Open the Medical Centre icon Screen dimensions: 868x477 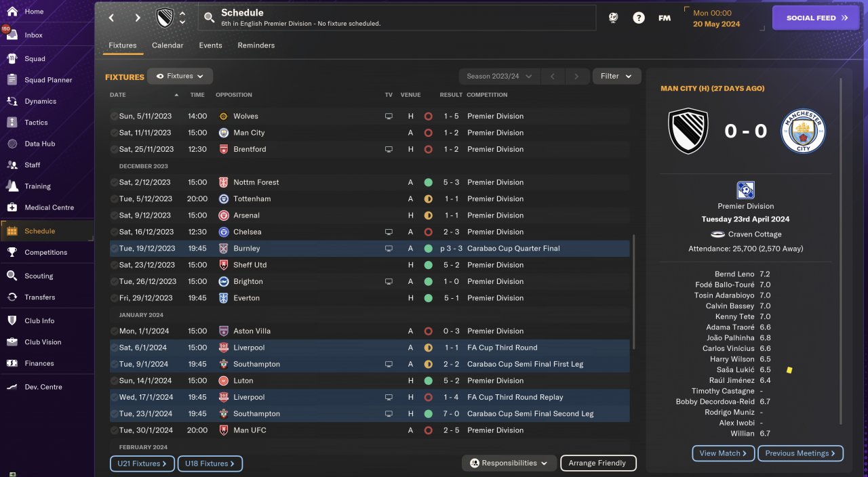click(x=12, y=207)
